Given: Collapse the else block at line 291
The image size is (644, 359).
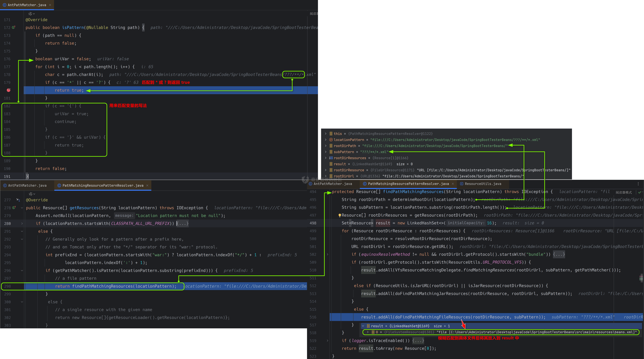Looking at the screenshot, I should coord(22,231).
